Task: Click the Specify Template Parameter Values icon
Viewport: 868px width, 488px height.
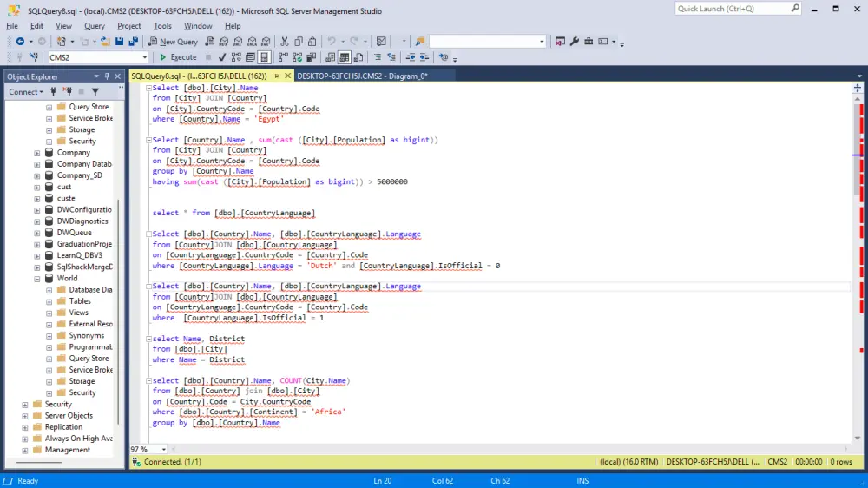Action: pos(443,57)
